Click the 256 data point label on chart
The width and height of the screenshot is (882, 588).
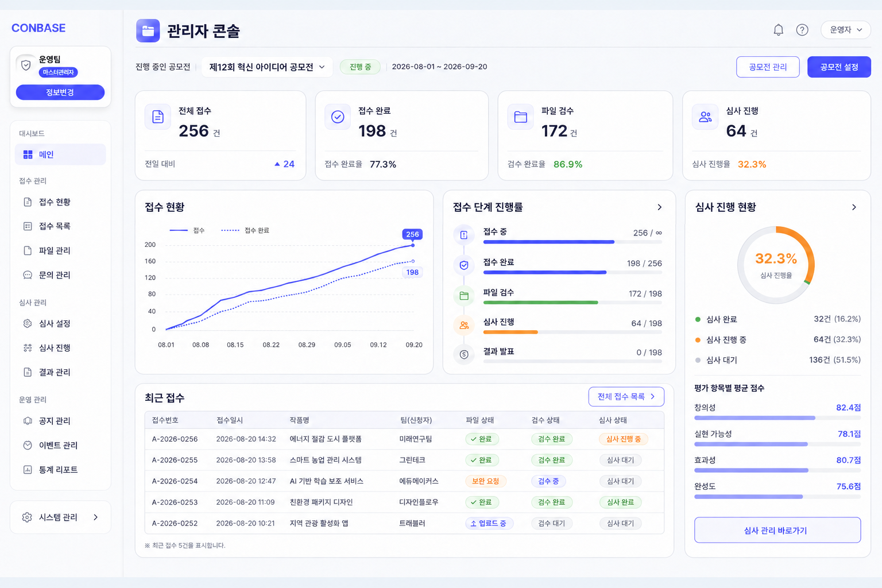[412, 234]
